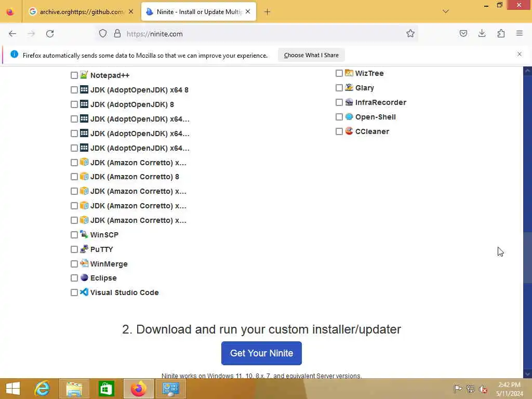Image resolution: width=532 pixels, height=399 pixels.
Task: Open the Firefox View button
Action: click(x=10, y=12)
